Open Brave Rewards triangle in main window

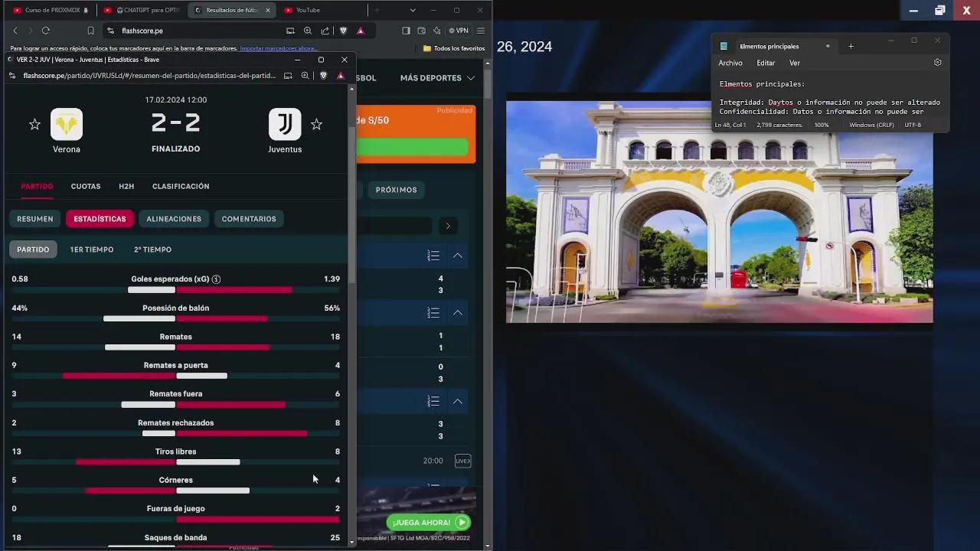pos(360,31)
